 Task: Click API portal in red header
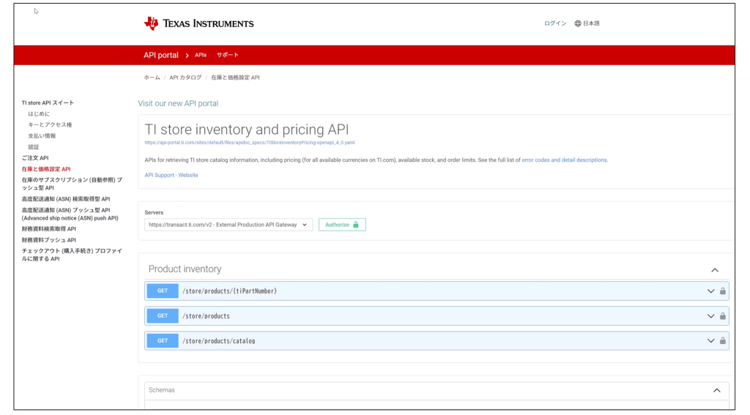click(x=161, y=55)
